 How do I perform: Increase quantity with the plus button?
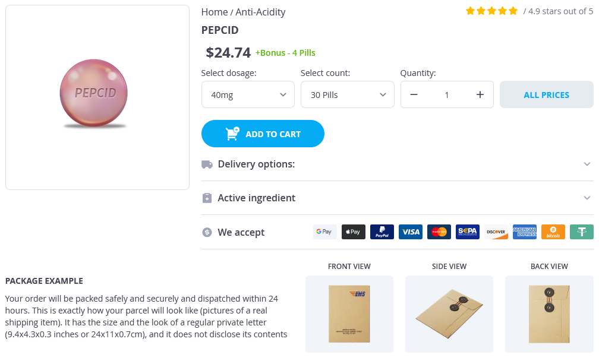pyautogui.click(x=480, y=95)
